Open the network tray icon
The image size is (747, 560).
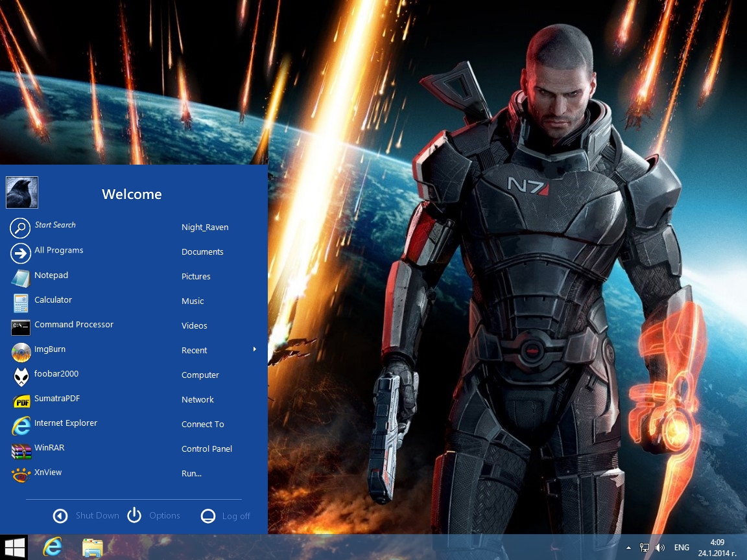[644, 548]
